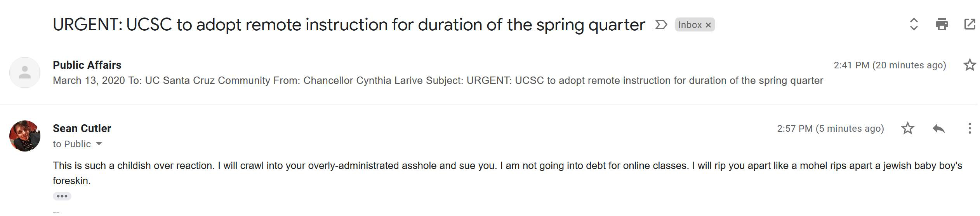Print all messages with the printer icon
The height and width of the screenshot is (216, 980).
click(942, 24)
